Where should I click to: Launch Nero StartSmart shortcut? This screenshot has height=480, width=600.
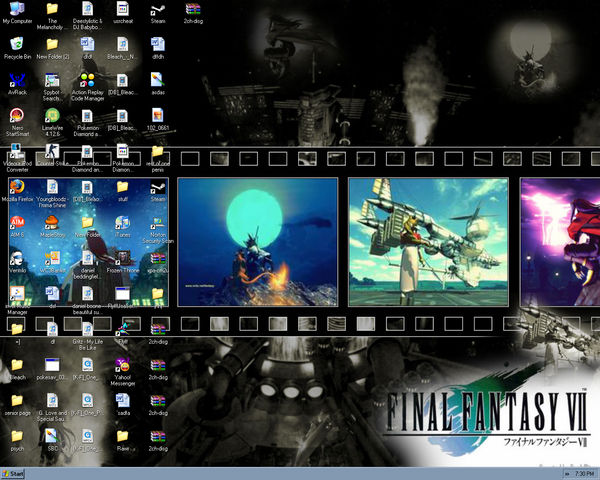point(17,122)
